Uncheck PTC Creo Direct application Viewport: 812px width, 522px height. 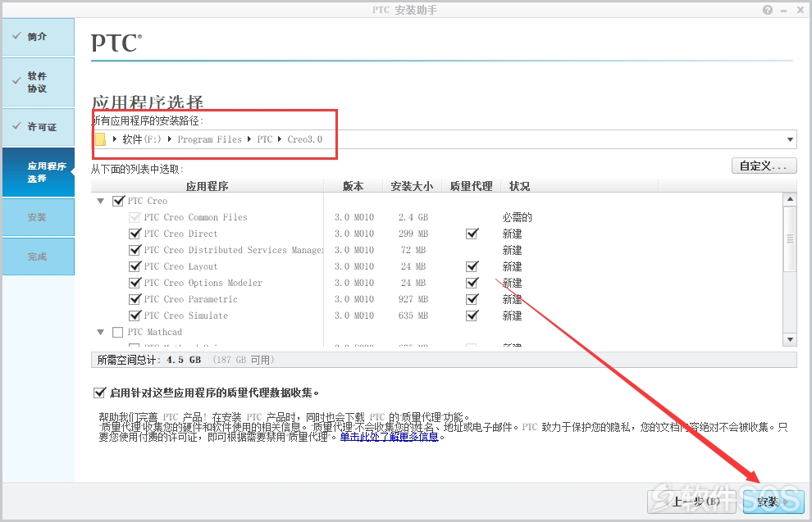[135, 234]
